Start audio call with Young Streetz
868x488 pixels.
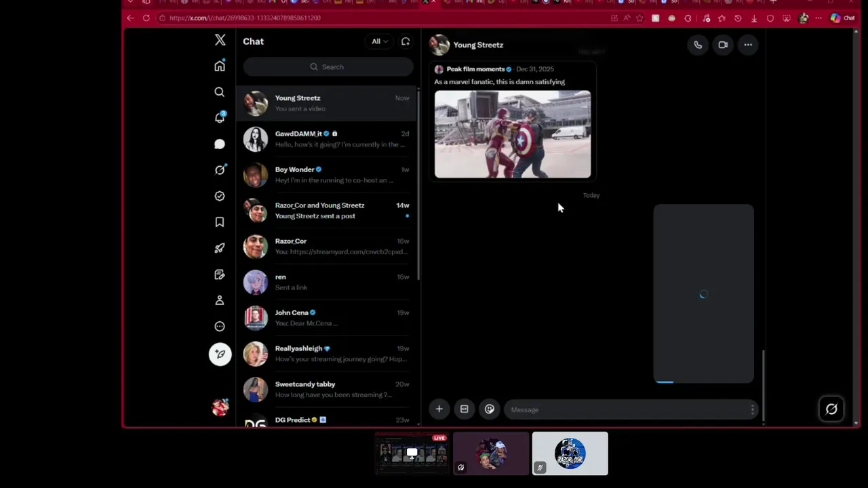(698, 45)
